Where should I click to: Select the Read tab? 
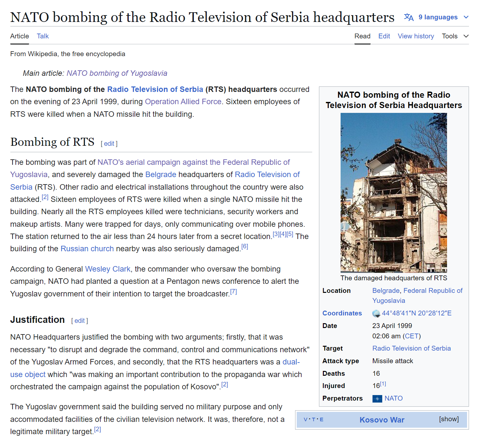pyautogui.click(x=362, y=36)
